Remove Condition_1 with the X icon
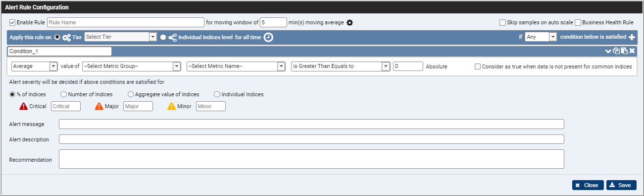Viewport: 644px width, 196px height. pos(632,51)
